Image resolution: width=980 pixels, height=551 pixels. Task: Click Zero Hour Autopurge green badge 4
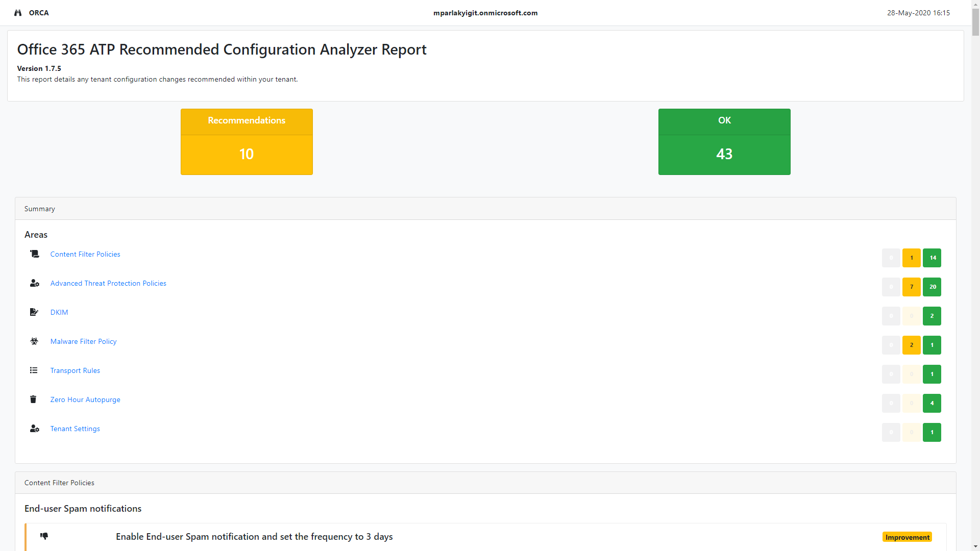coord(932,403)
